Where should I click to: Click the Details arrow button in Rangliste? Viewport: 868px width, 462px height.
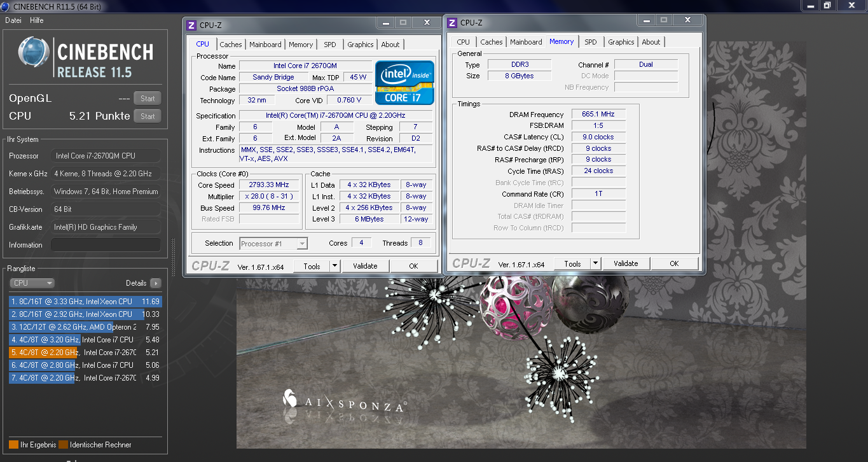click(156, 283)
